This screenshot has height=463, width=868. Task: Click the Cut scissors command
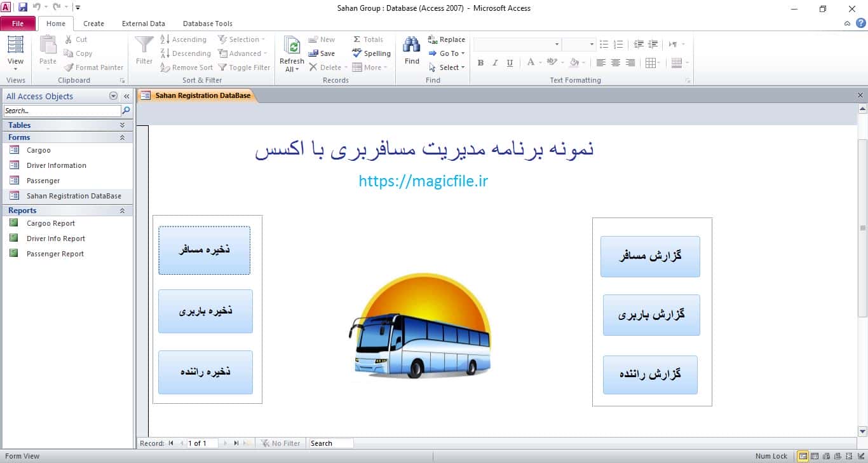(x=76, y=39)
